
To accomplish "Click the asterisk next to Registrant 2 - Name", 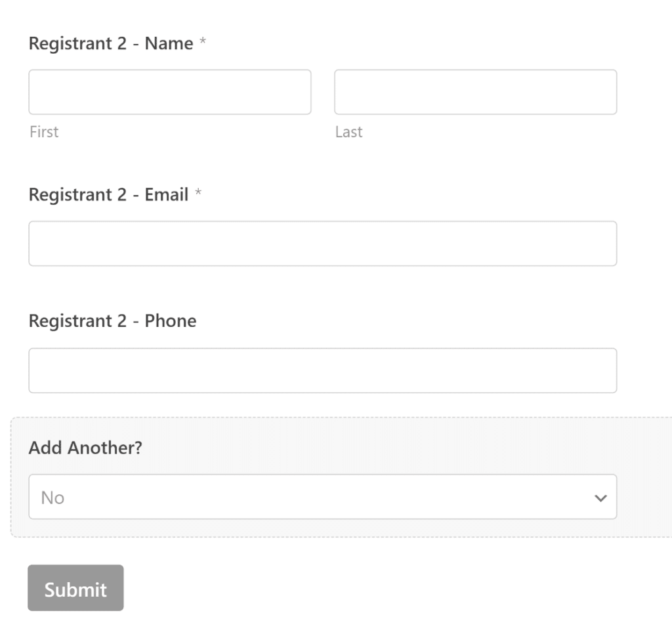I will click(x=201, y=41).
